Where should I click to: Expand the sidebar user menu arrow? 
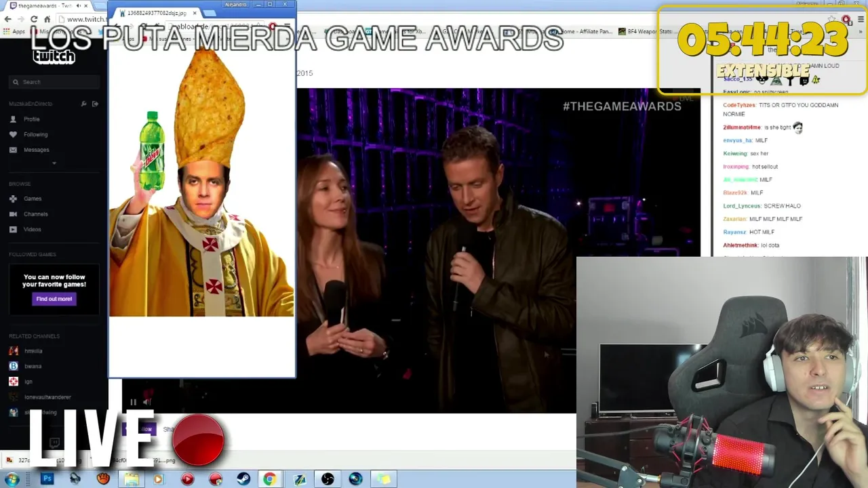54,163
